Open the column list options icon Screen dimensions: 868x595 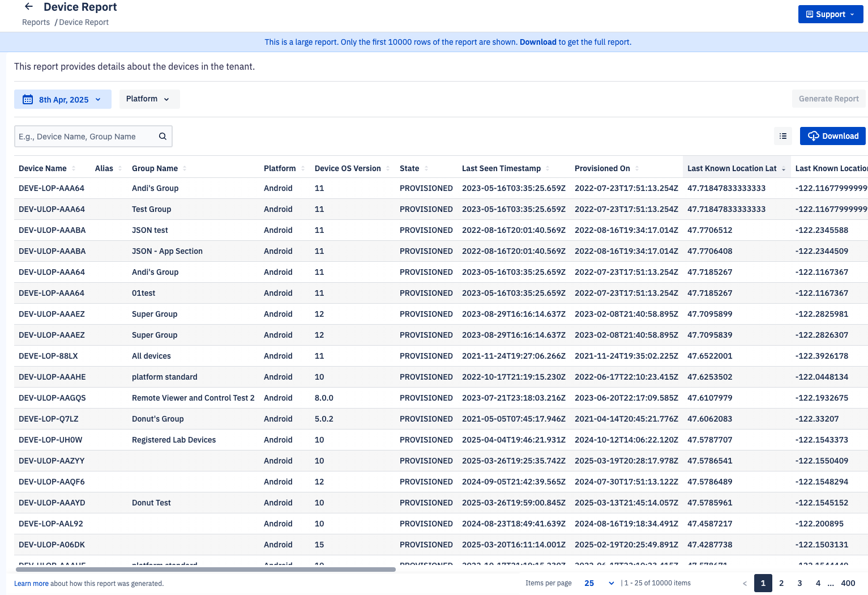pos(783,136)
